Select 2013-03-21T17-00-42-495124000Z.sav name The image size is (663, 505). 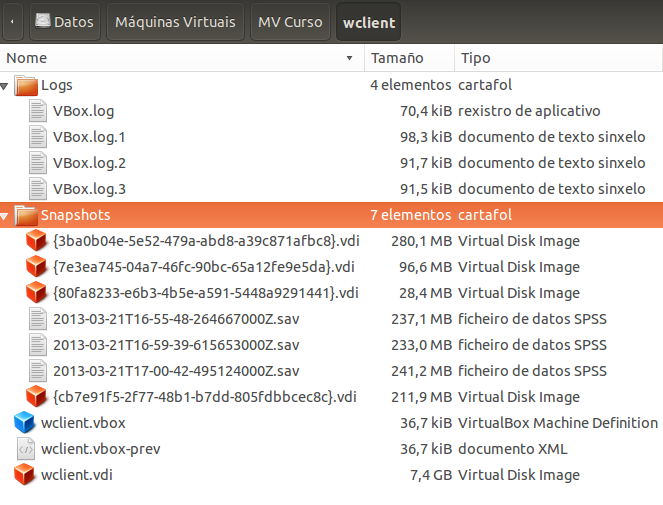(x=176, y=371)
